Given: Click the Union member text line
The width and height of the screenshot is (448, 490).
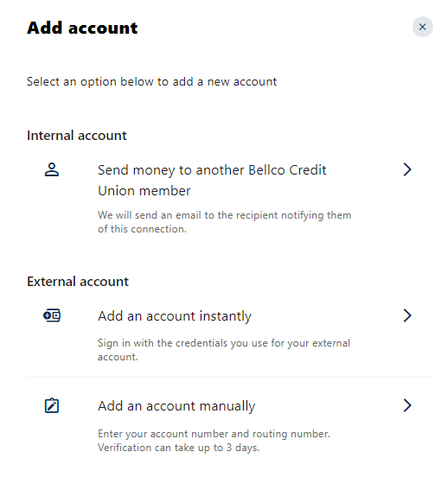Looking at the screenshot, I should (x=144, y=191).
